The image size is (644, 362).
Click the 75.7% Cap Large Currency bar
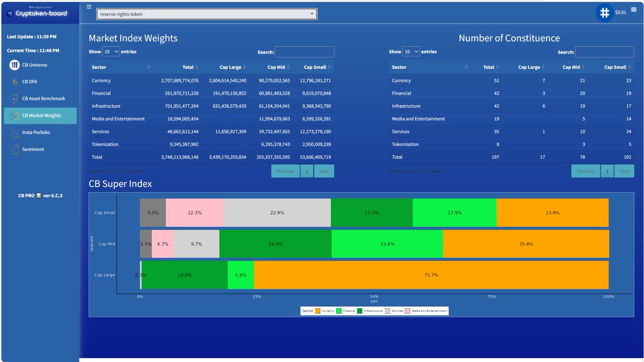tap(431, 275)
